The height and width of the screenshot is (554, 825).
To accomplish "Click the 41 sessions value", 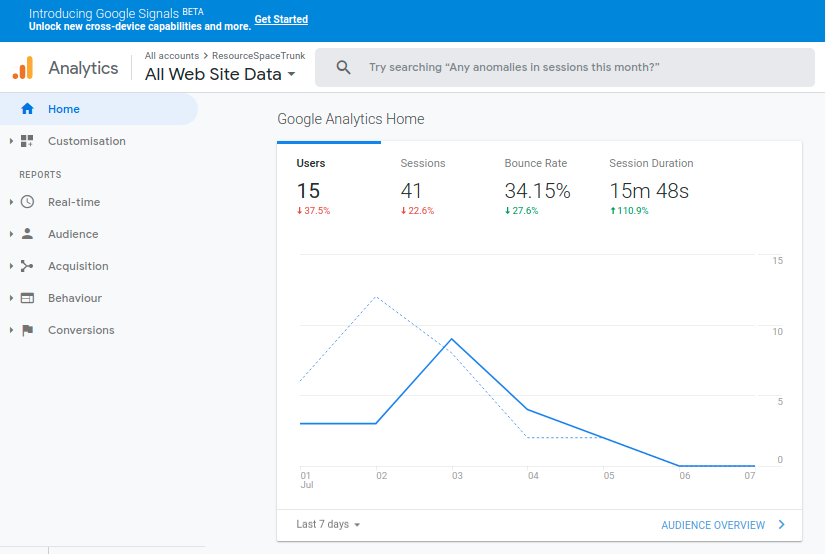I will tap(411, 191).
